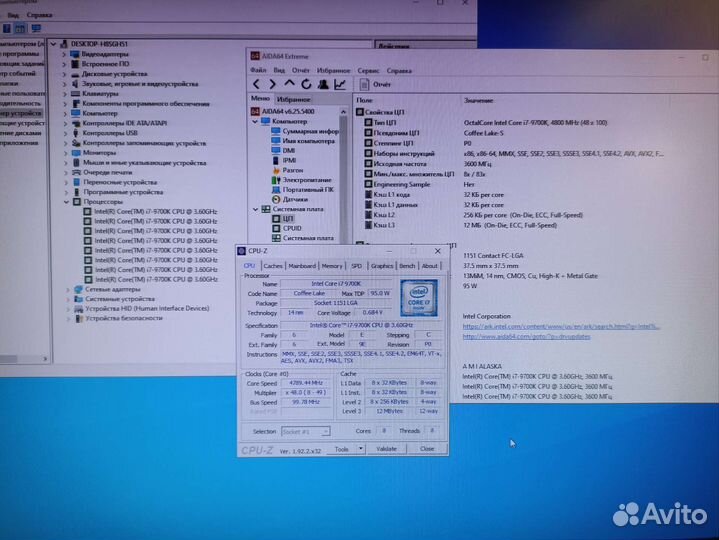Expand Сетевые адаптеры in Device Manager
Viewport: 719px width, 540px height.
click(67, 290)
